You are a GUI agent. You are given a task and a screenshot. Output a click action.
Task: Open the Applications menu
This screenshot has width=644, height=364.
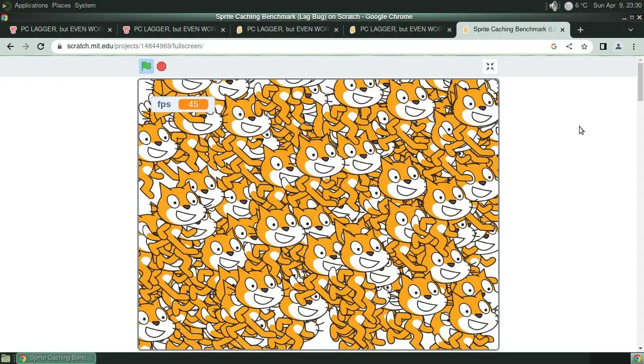point(31,6)
